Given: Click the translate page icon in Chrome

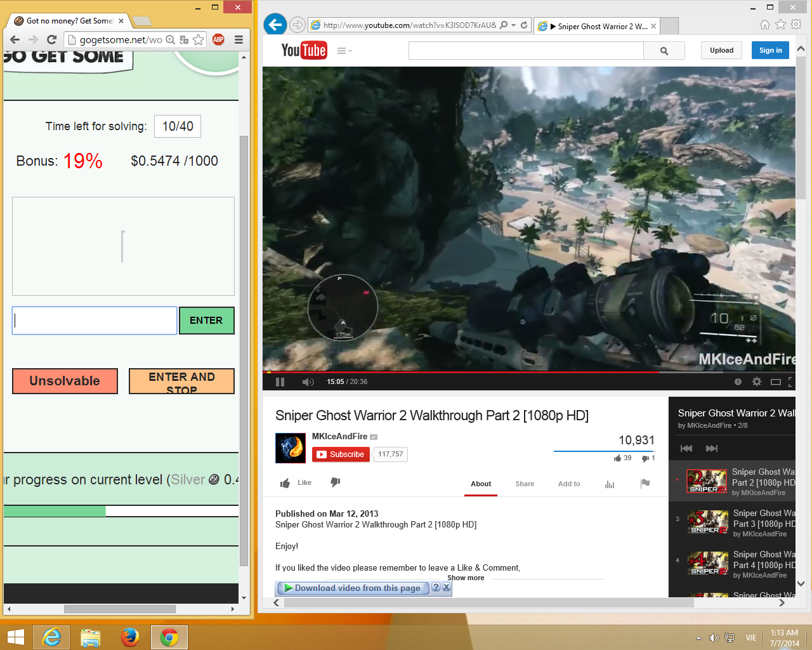Looking at the screenshot, I should 184,40.
